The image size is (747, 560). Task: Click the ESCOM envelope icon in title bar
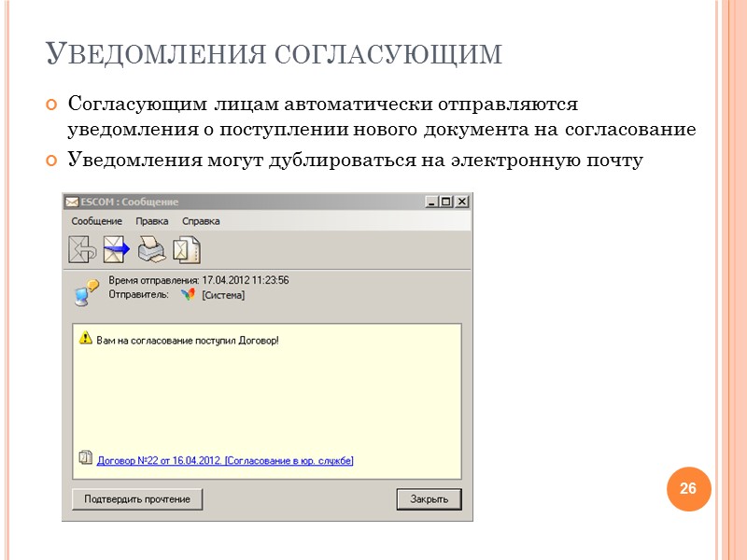click(x=72, y=202)
